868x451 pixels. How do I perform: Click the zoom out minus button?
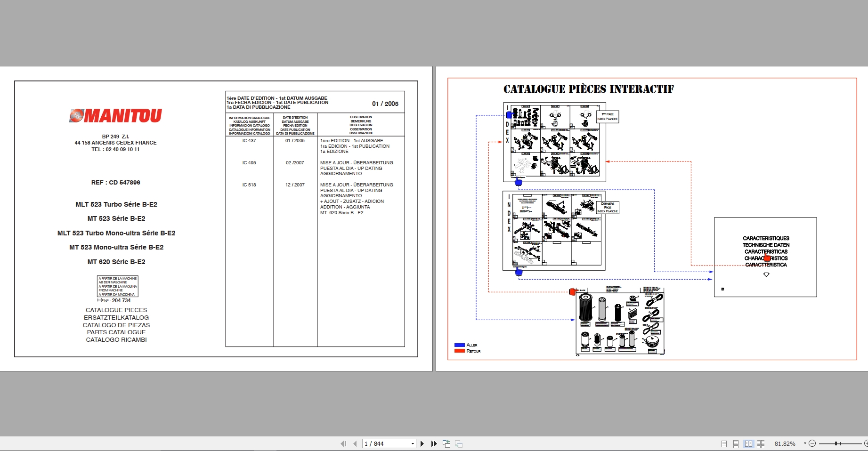coord(812,443)
